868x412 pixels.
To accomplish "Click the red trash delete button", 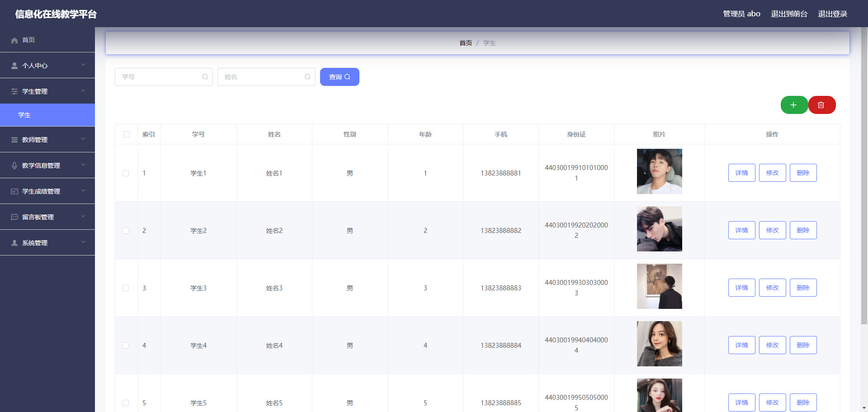I will click(821, 105).
